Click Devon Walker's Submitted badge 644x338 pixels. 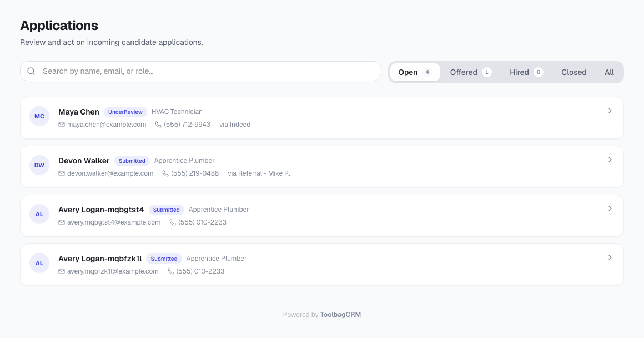(132, 161)
